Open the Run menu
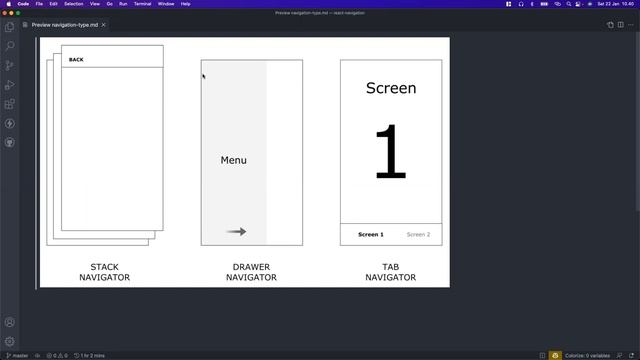Screen dimensions: 640x360 coord(123,4)
